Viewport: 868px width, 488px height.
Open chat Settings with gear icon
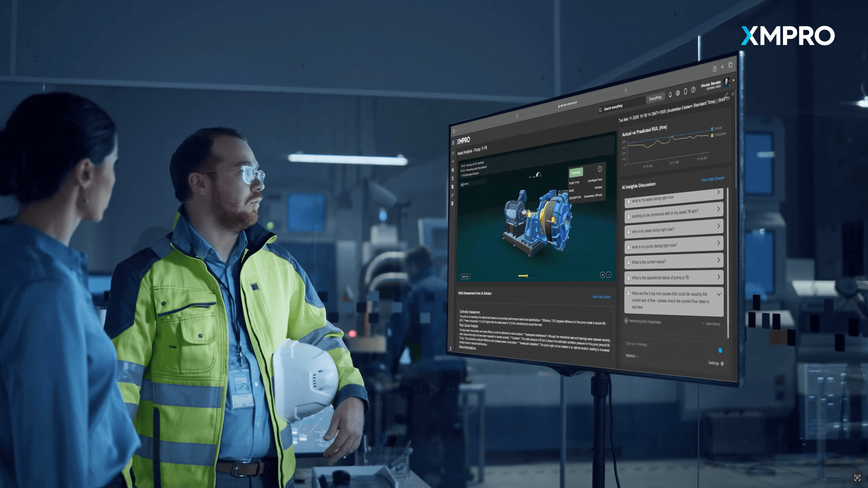tap(716, 363)
